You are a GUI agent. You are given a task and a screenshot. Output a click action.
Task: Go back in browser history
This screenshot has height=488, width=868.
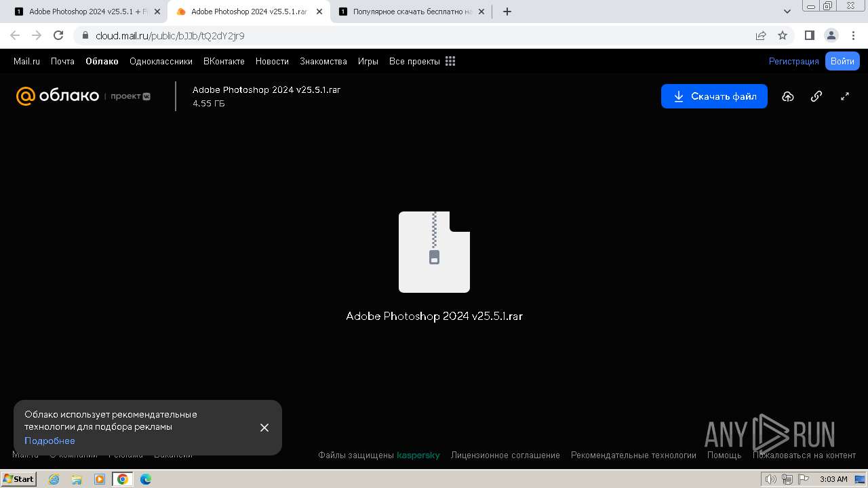(15, 35)
